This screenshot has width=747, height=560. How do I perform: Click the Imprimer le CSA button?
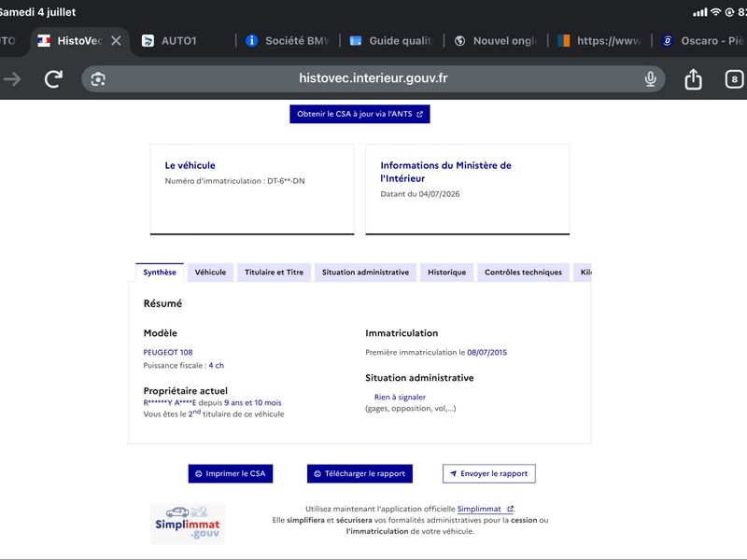click(231, 474)
